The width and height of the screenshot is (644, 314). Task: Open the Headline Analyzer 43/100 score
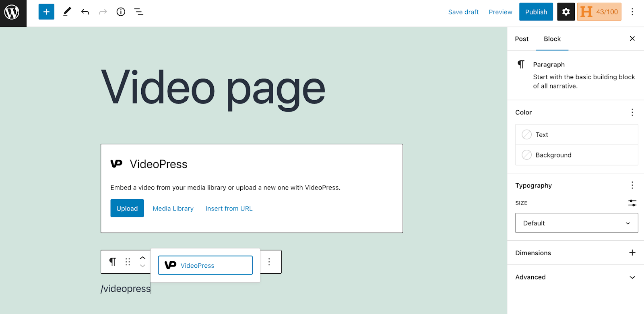click(599, 12)
